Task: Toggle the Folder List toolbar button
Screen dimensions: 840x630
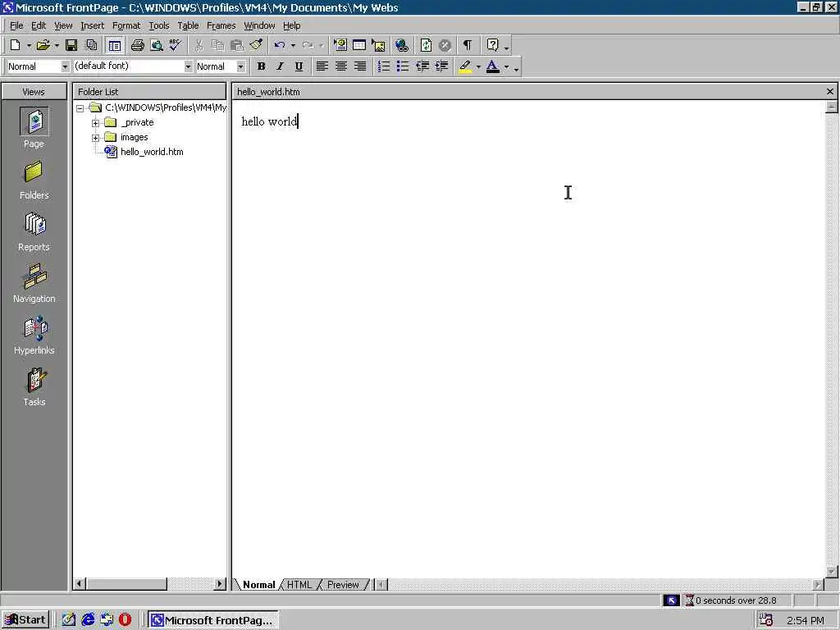Action: pos(114,46)
